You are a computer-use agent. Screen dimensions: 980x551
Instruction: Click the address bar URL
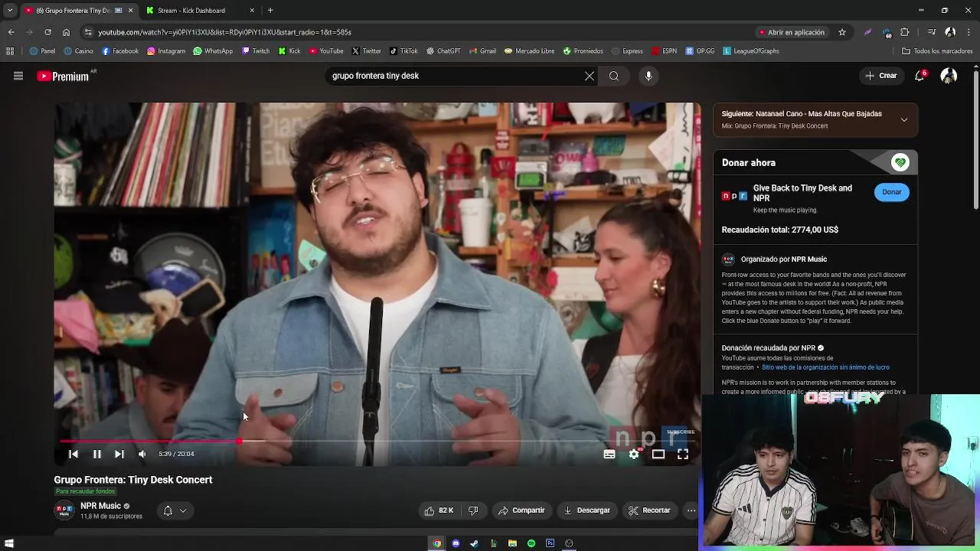coord(225,32)
